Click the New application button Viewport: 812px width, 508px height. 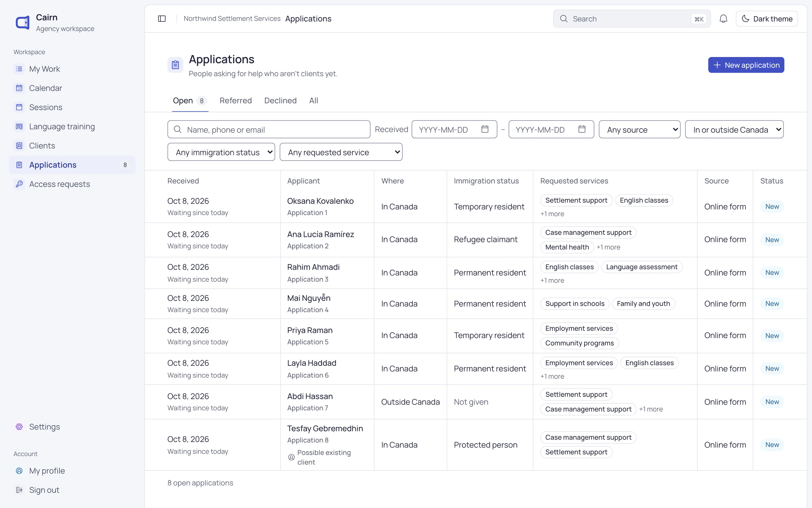pyautogui.click(x=746, y=65)
